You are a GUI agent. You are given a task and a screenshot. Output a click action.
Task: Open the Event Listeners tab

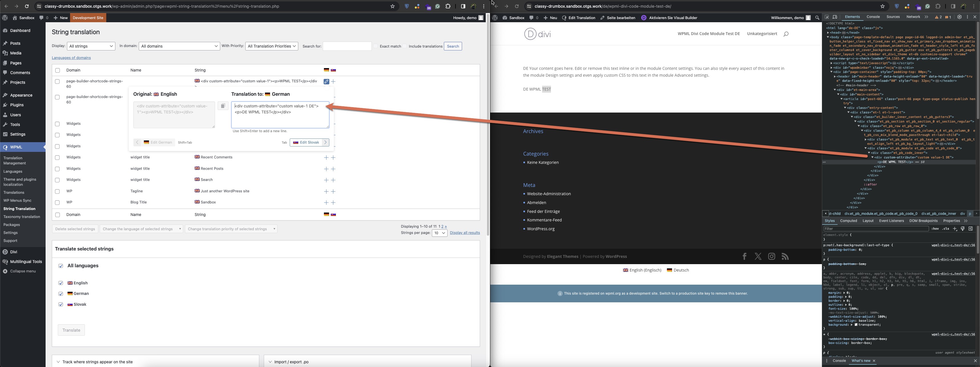pos(891,221)
